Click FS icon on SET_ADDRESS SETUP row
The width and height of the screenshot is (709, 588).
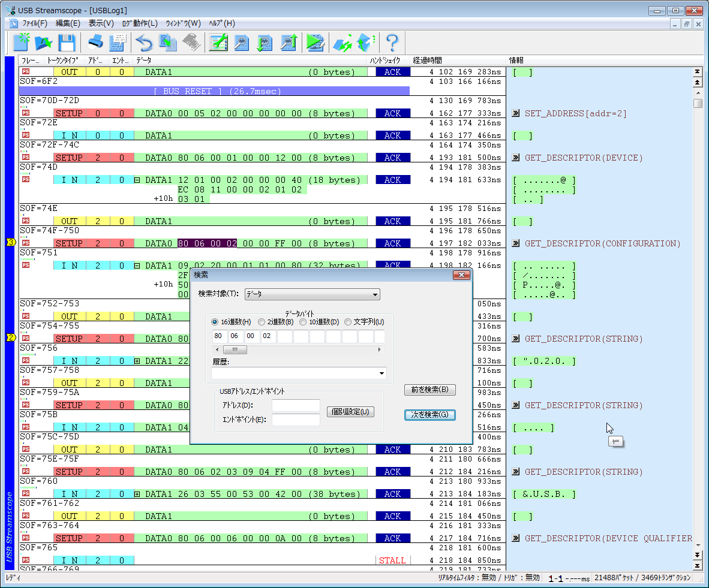click(x=26, y=113)
